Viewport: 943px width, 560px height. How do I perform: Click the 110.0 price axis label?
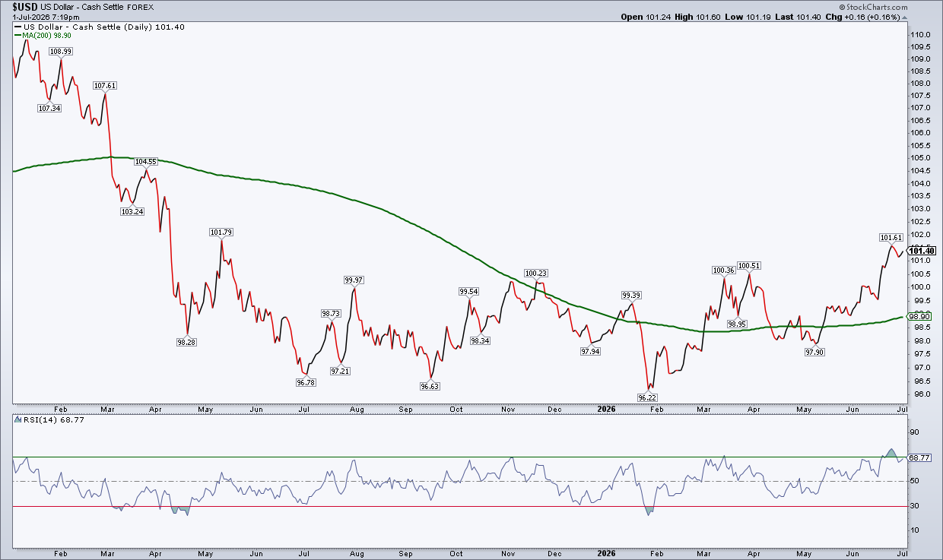tap(919, 35)
